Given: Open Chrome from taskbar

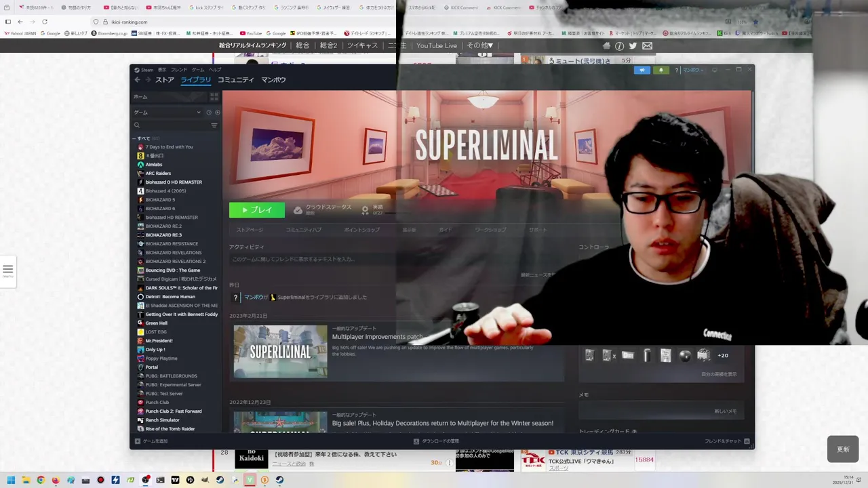Looking at the screenshot, I should coord(41,480).
